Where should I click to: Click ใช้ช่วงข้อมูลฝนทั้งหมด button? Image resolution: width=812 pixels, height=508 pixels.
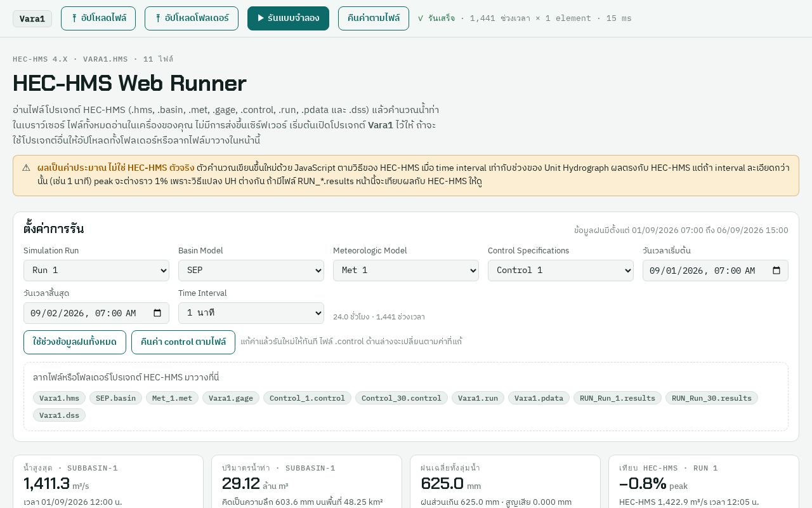point(75,342)
